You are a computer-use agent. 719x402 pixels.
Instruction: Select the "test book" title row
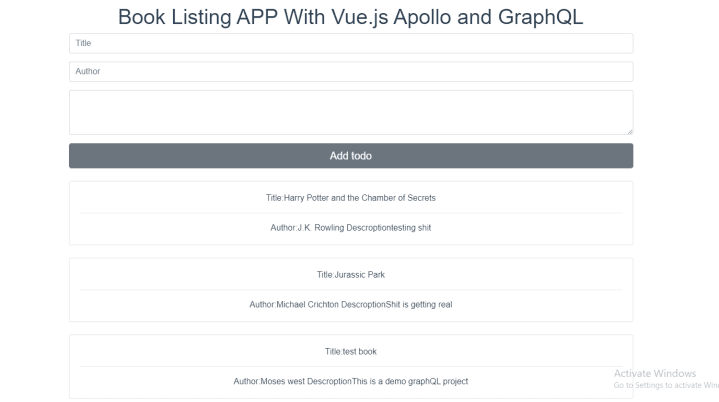(x=350, y=351)
